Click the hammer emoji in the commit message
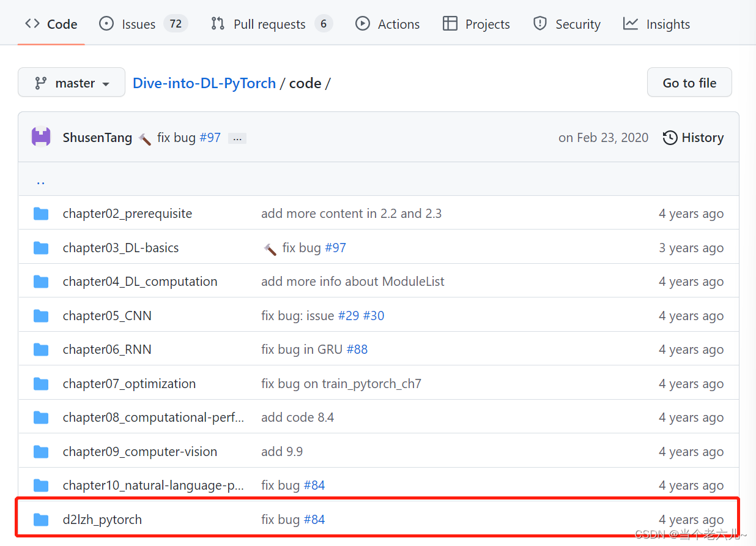756x546 pixels. (144, 138)
